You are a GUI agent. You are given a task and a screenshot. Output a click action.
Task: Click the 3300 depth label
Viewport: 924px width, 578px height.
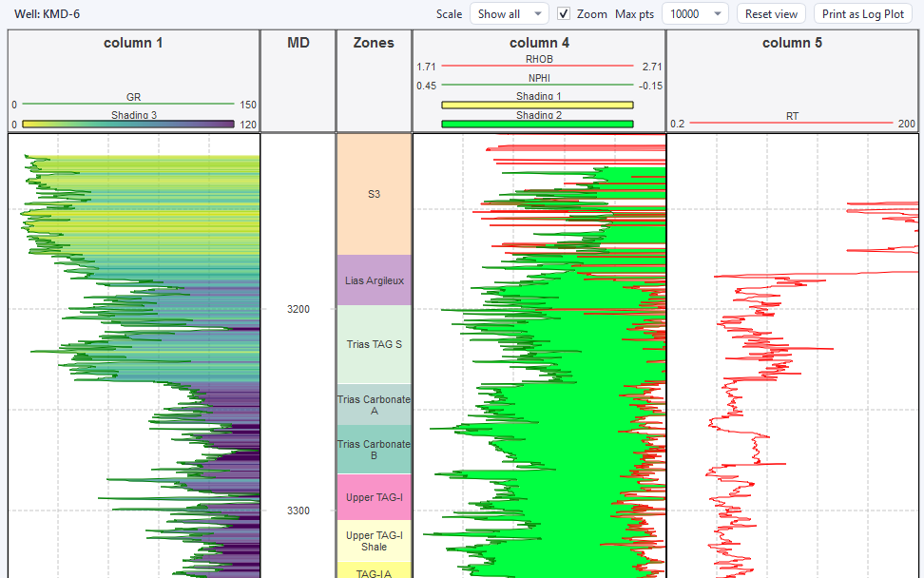pos(298,511)
